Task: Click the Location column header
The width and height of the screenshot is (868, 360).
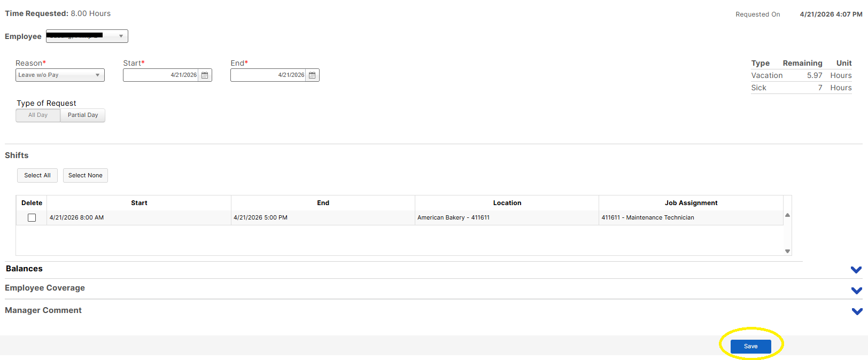Action: (507, 203)
